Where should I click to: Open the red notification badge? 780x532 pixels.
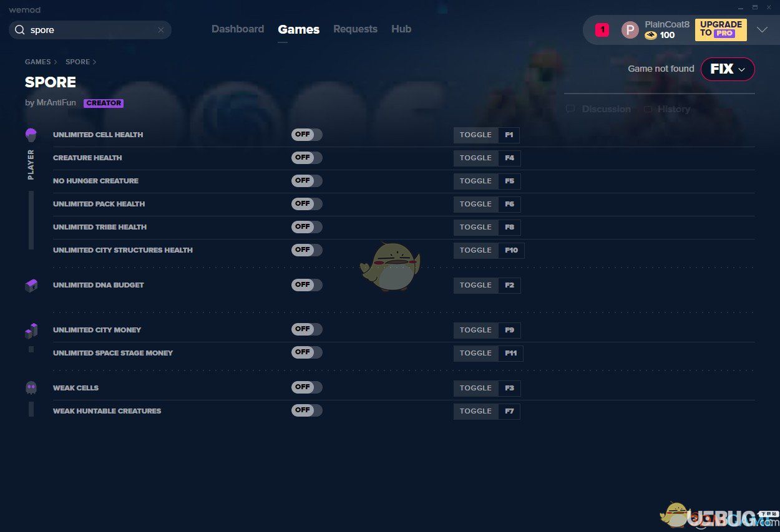click(x=602, y=29)
